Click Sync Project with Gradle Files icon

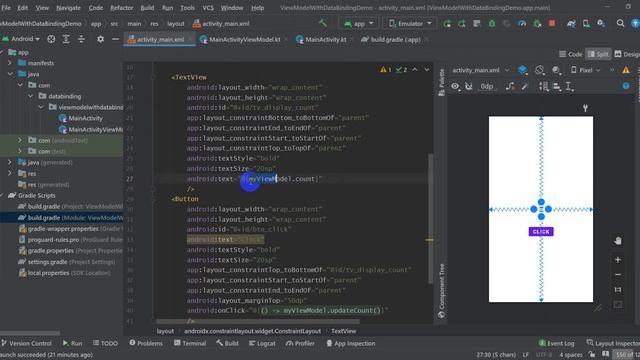pyautogui.click(x=571, y=24)
